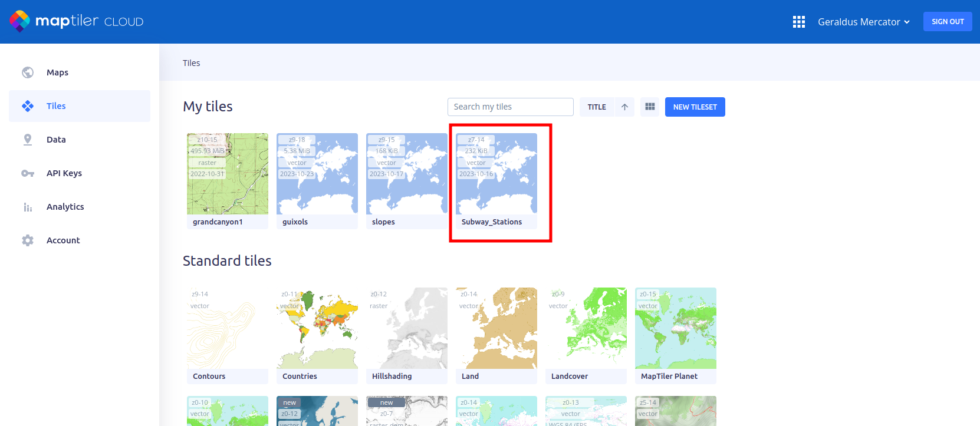Click the Data pin icon

click(28, 140)
